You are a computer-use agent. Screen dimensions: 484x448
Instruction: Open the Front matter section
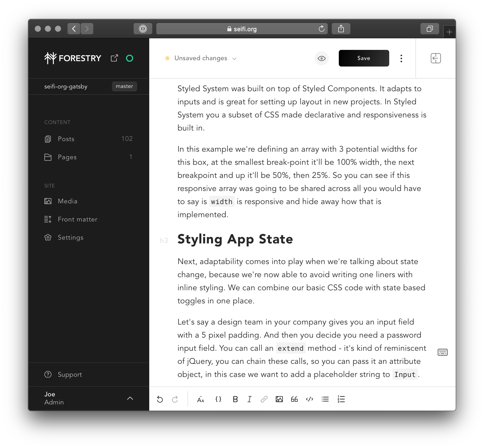(77, 219)
